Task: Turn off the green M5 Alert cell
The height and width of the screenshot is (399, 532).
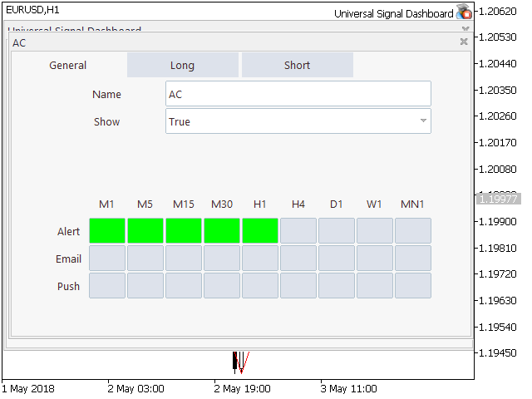Action: (145, 231)
